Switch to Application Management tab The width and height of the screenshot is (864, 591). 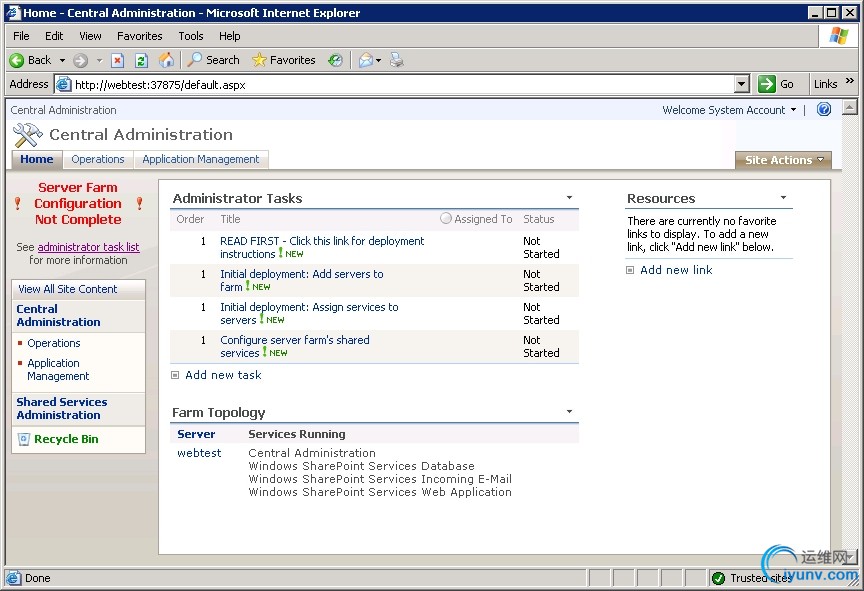[201, 159]
